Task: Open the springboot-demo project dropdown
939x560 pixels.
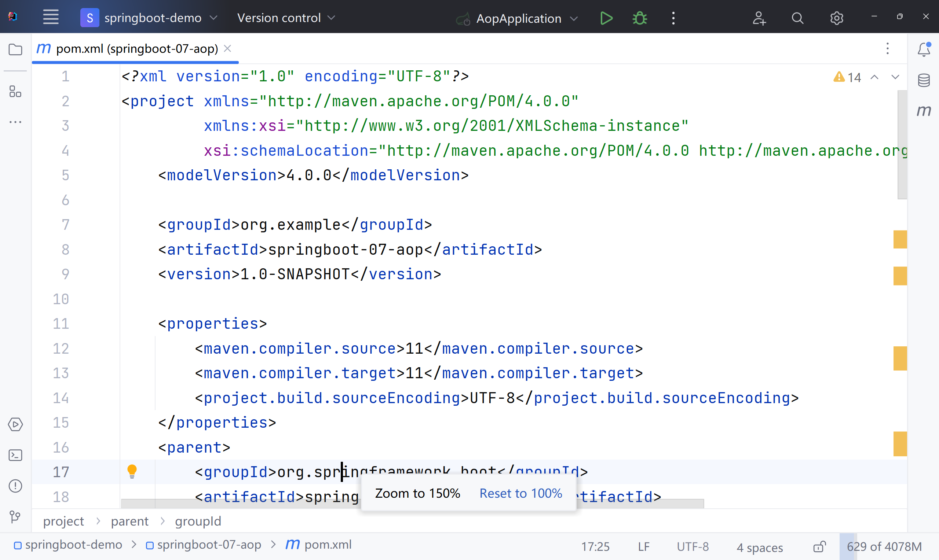Action: 149,18
